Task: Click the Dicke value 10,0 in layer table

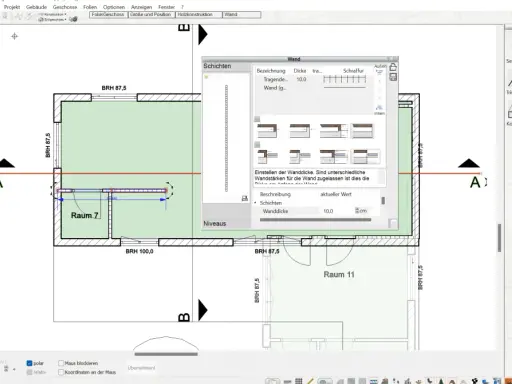Action: [x=301, y=79]
